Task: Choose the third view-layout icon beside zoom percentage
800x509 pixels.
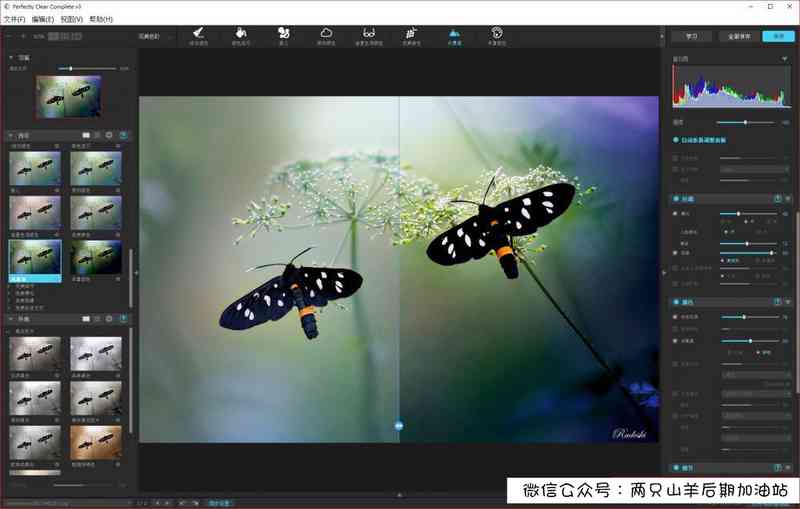Action: (x=77, y=36)
